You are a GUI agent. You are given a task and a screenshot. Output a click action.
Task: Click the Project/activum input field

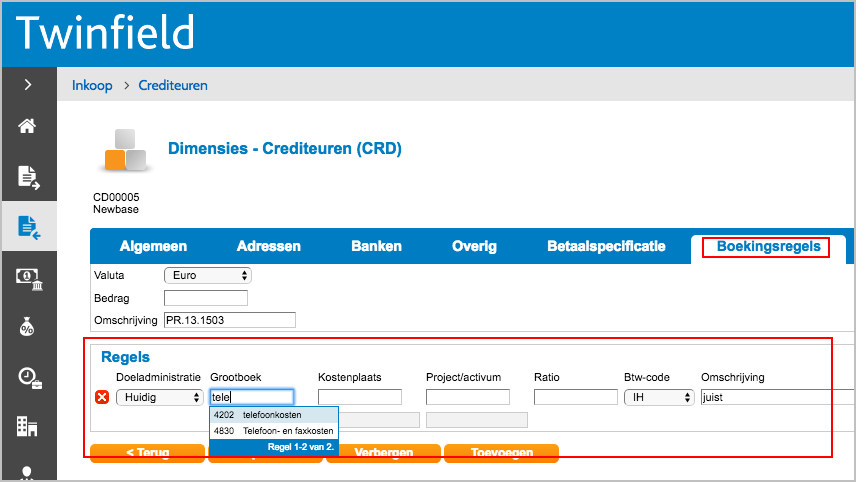pos(468,397)
